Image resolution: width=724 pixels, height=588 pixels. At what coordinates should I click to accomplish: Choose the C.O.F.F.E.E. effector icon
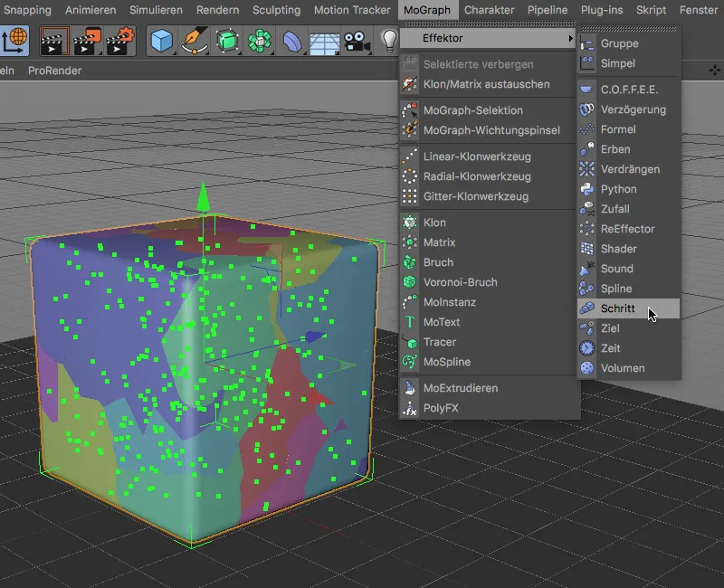(586, 90)
